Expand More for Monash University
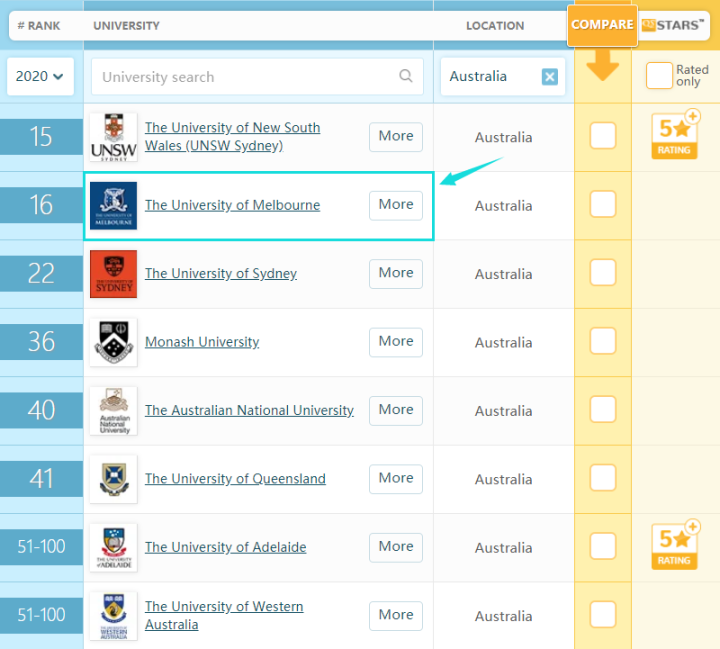The width and height of the screenshot is (720, 649). 396,342
